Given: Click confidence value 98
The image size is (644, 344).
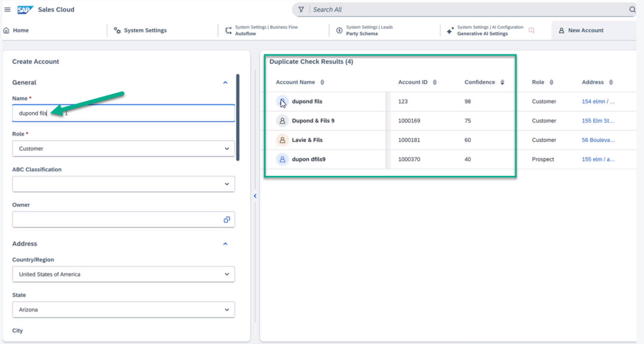Looking at the screenshot, I should click(468, 102).
